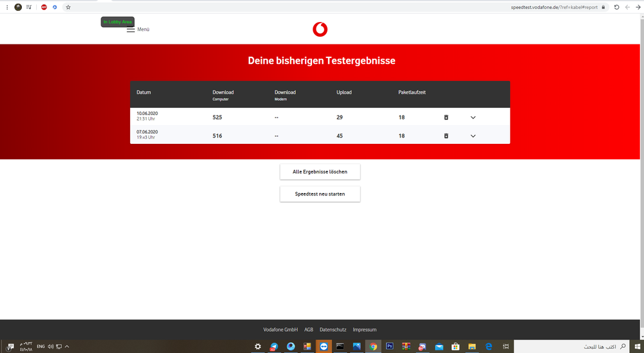Screen dimensions: 644x353
Task: Open the hamburger Menü icon
Action: (131, 30)
